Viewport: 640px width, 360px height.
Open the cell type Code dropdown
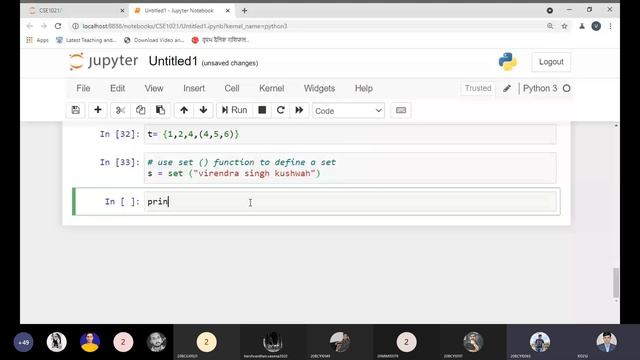(x=348, y=111)
